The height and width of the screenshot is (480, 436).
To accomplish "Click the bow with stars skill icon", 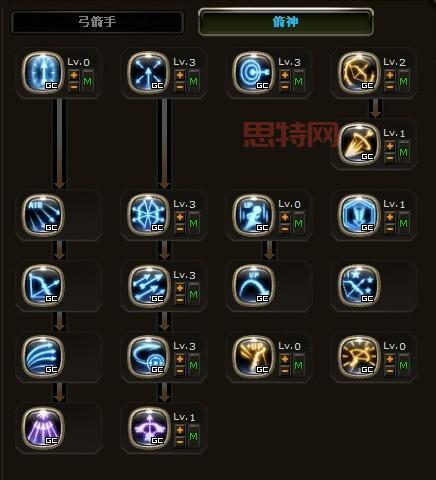I will pyautogui.click(x=359, y=285).
